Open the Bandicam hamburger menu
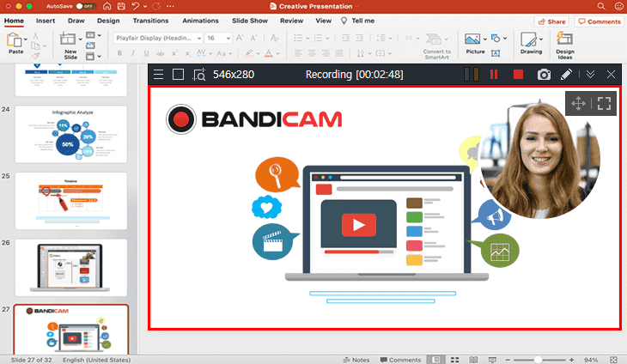 click(x=158, y=75)
